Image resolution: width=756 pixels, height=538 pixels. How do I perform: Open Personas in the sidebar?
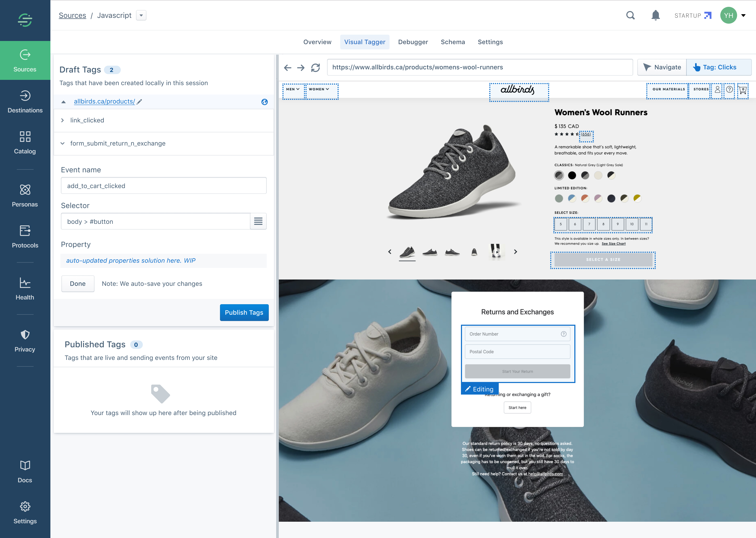[x=25, y=195]
